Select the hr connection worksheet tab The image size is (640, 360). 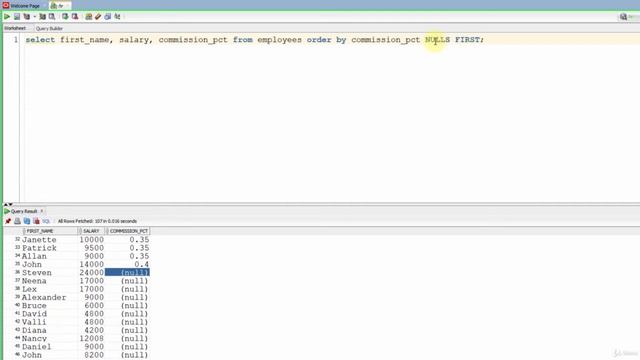[x=60, y=6]
